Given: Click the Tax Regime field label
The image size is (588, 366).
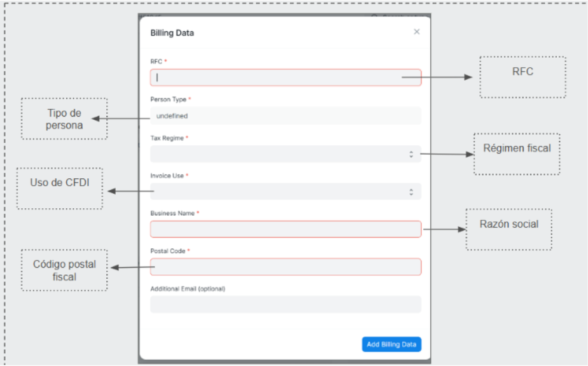Looking at the screenshot, I should tap(167, 138).
